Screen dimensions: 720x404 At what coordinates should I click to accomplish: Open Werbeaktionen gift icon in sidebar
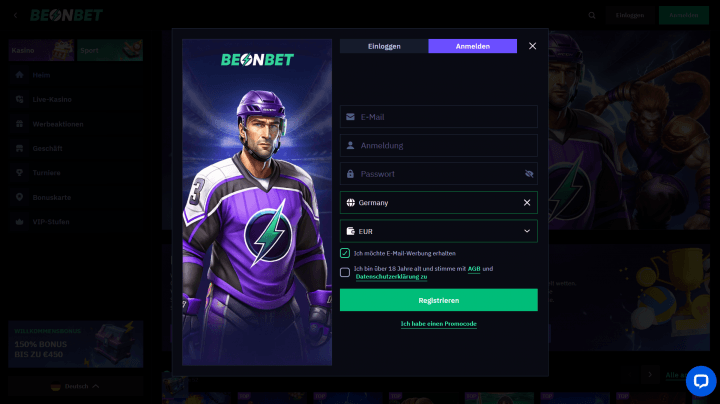[19, 124]
